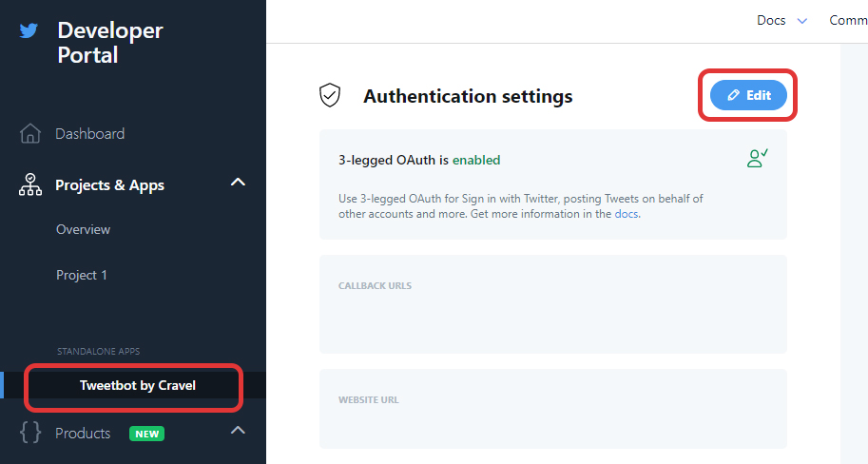This screenshot has height=464, width=868.
Task: Click the Edit authentication settings button
Action: [748, 95]
